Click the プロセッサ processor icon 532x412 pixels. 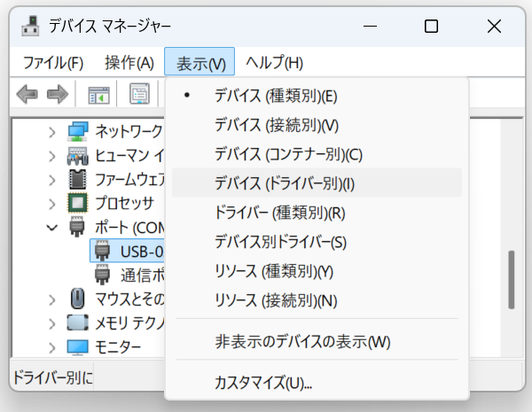[78, 204]
